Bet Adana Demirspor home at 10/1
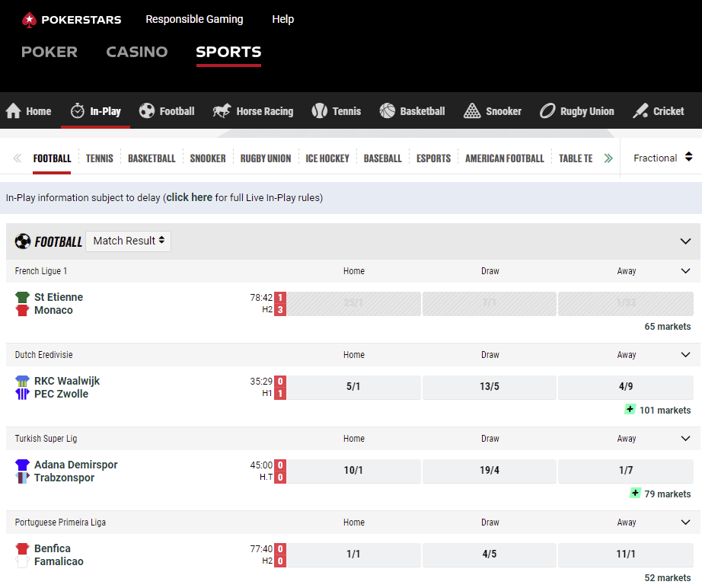 354,470
